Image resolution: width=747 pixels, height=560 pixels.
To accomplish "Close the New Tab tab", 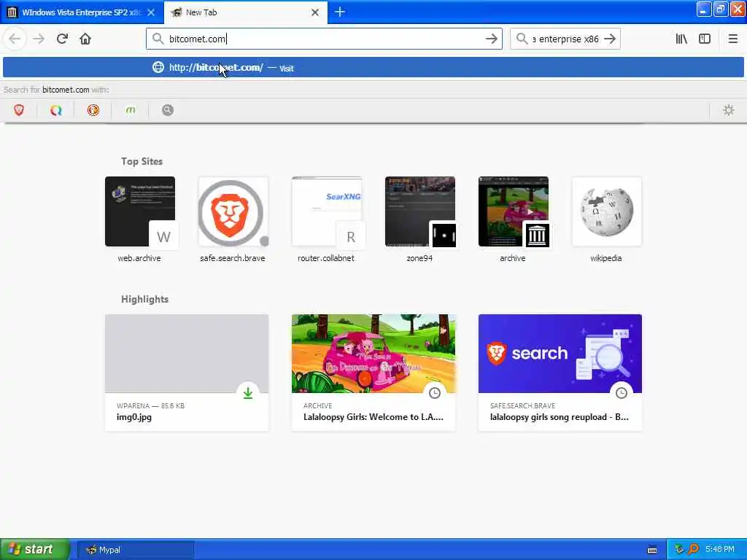I will (x=315, y=12).
